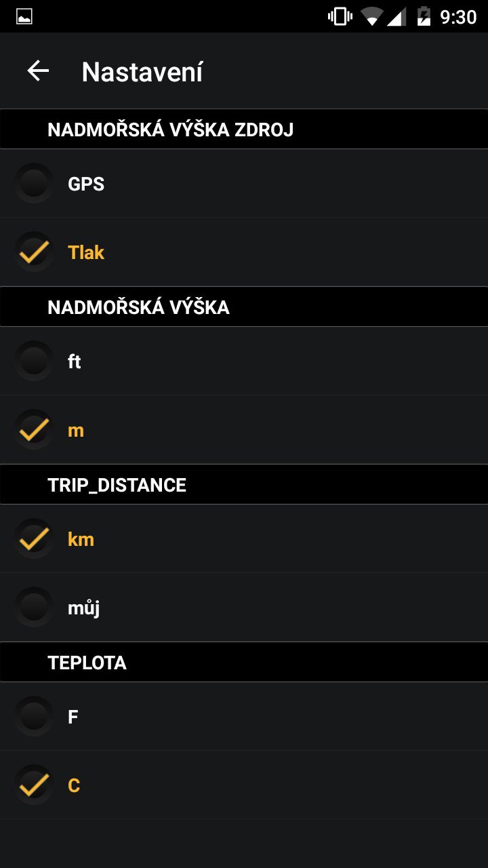Tap the Wi-Fi signal status icon

click(371, 17)
